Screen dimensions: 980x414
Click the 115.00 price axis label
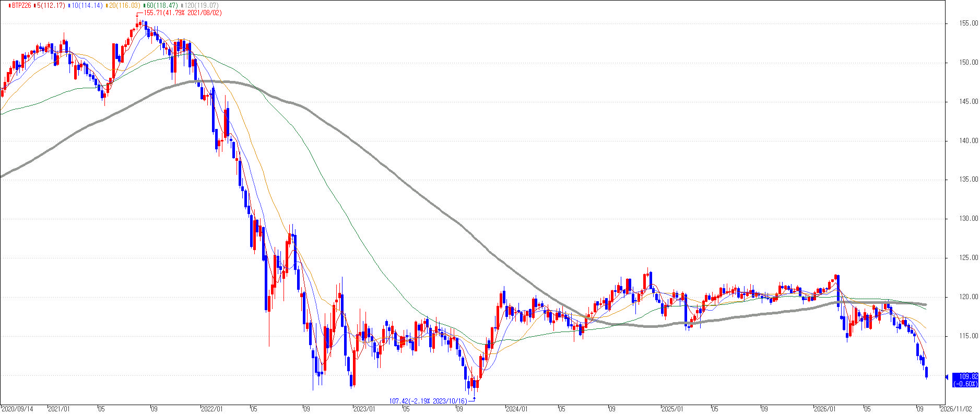(969, 336)
